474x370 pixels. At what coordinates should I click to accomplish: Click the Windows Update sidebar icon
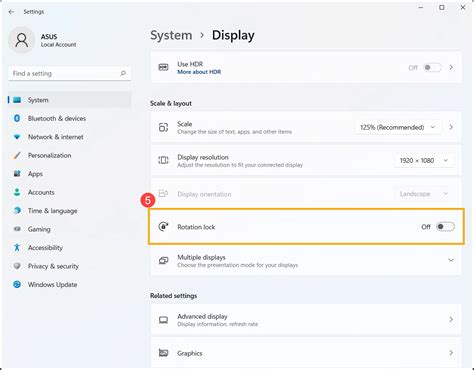pyautogui.click(x=17, y=284)
